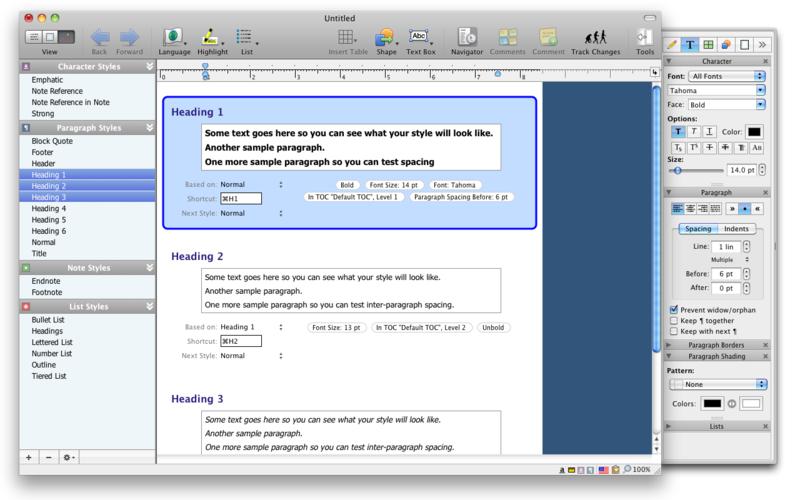Select the Block Quote style
800x500 pixels.
[52, 141]
